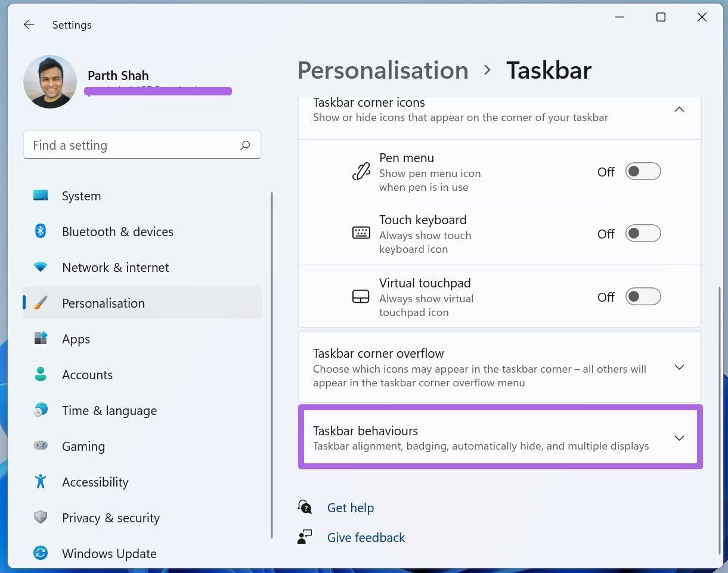
Task: Turn on the Pen menu toggle
Action: [x=643, y=172]
